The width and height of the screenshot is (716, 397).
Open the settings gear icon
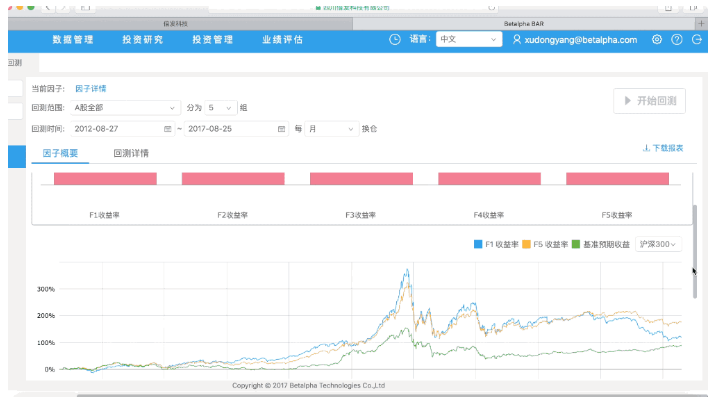coord(657,39)
